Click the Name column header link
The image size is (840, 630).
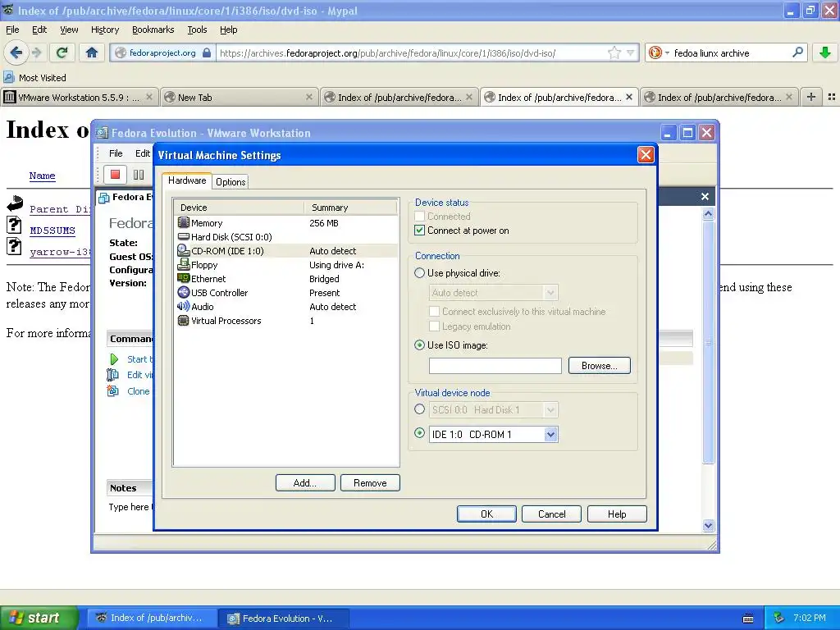[43, 176]
